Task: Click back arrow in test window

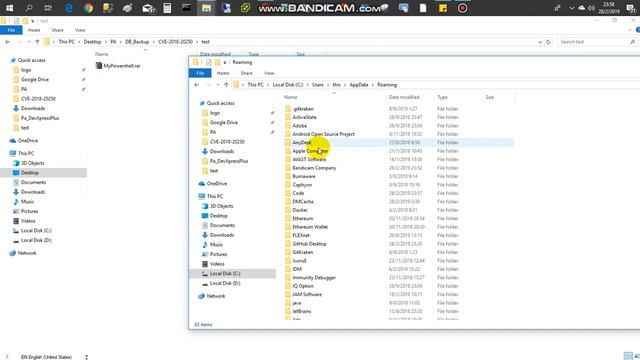Action: pos(8,42)
